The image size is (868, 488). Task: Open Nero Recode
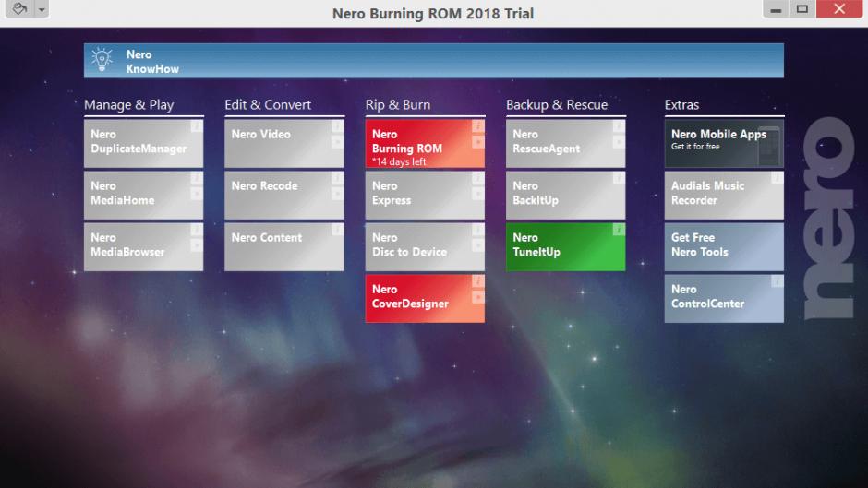click(x=275, y=194)
